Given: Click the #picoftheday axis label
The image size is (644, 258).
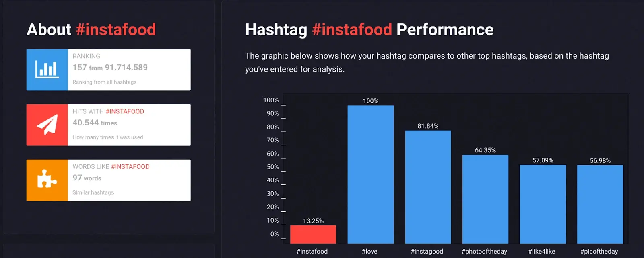Looking at the screenshot, I should 599,251.
